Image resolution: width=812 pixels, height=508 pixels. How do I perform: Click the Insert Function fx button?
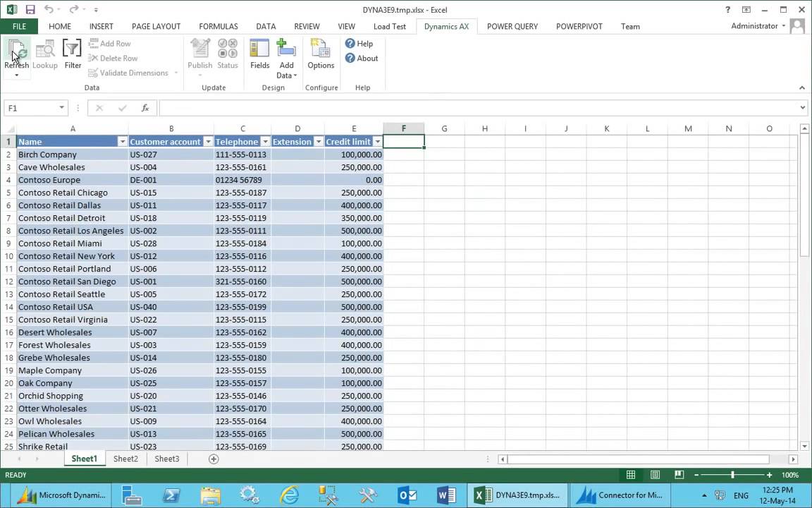tap(145, 108)
